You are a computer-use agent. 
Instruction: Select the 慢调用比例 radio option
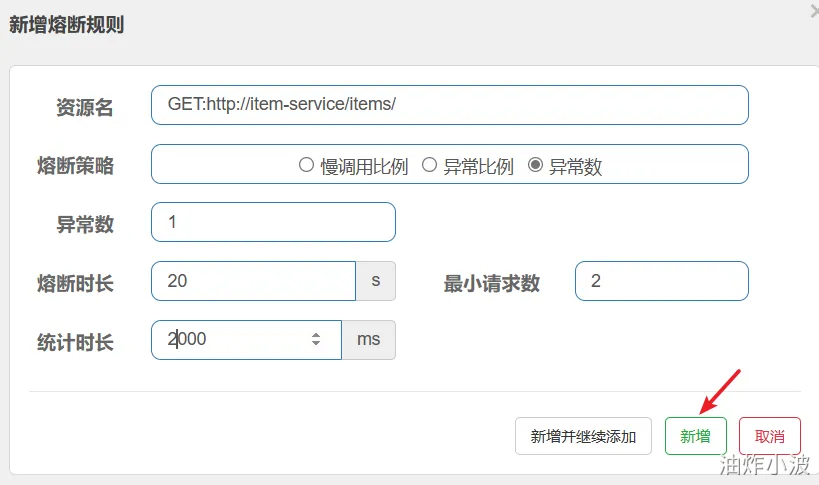coord(307,166)
